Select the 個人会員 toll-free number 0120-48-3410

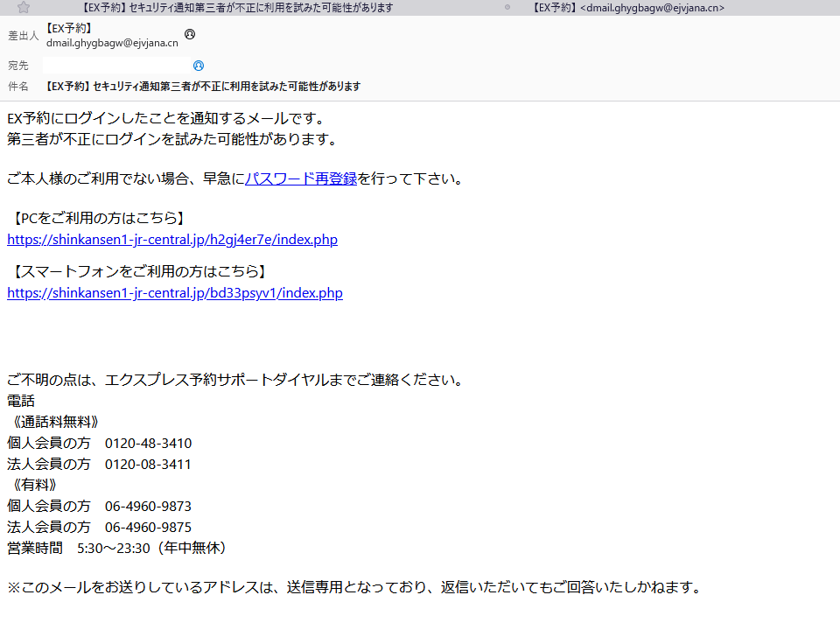click(x=149, y=443)
